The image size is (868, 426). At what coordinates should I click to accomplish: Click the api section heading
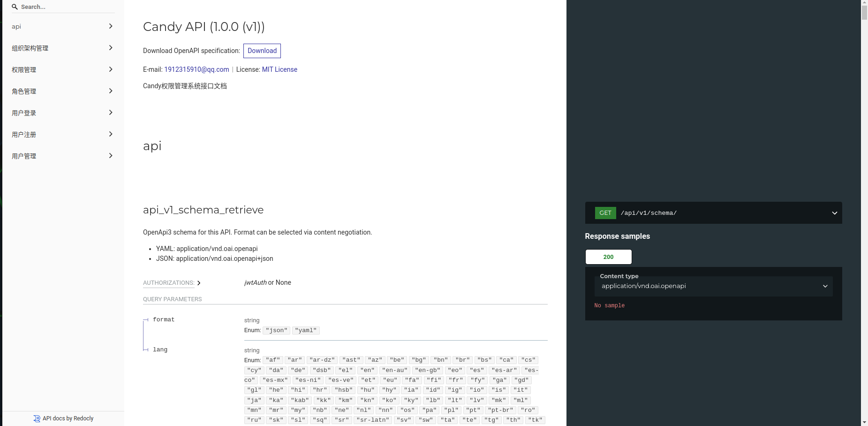pyautogui.click(x=152, y=146)
